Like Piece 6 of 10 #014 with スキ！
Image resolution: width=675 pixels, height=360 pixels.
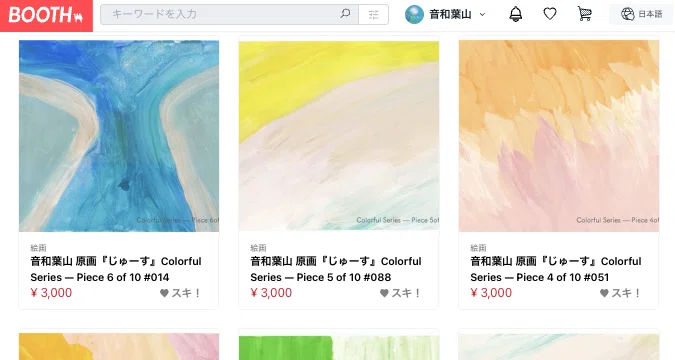[180, 293]
